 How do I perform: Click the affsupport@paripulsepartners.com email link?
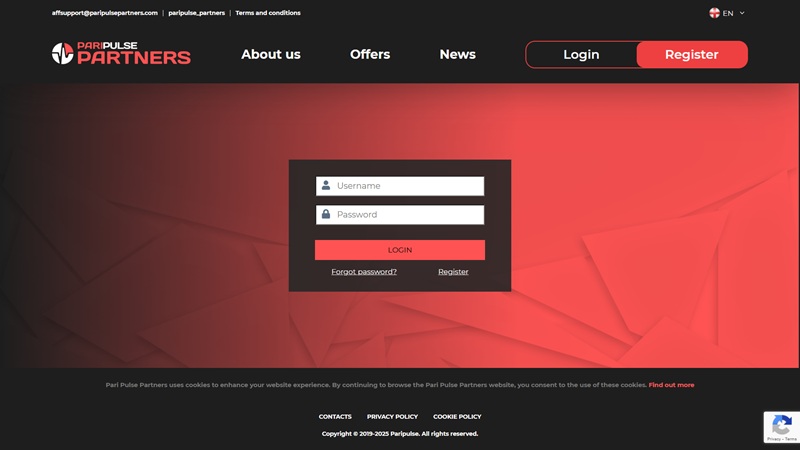(105, 13)
